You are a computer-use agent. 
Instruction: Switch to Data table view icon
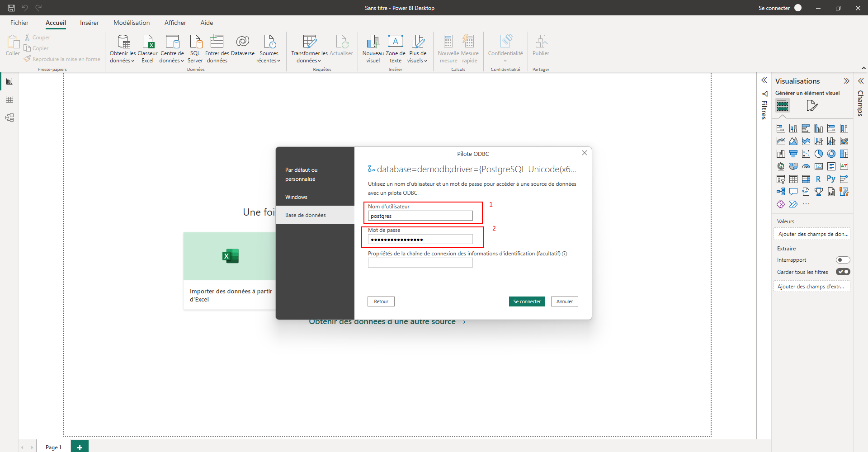[9, 99]
